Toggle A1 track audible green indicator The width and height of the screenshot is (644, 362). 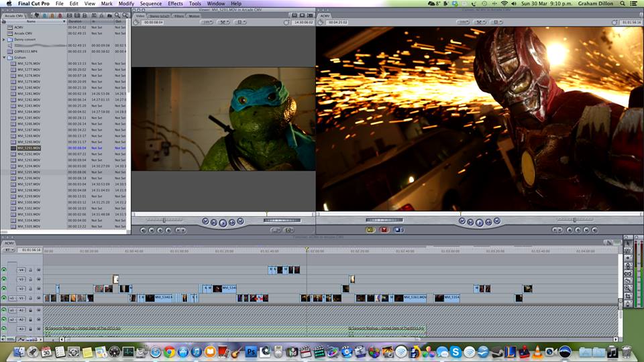point(4,310)
